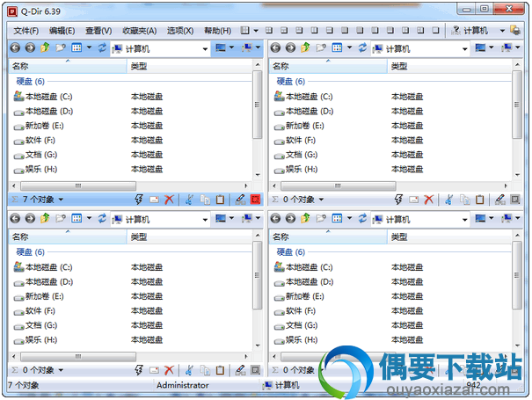Select 文档 (G:) in top-left pane
The width and height of the screenshot is (532, 400).
[35, 155]
